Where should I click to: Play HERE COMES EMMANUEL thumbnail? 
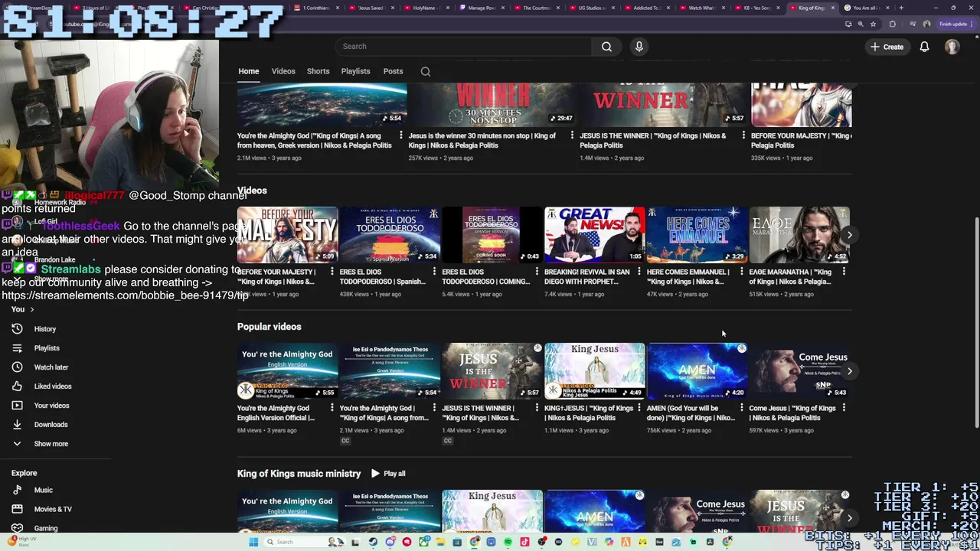[697, 235]
